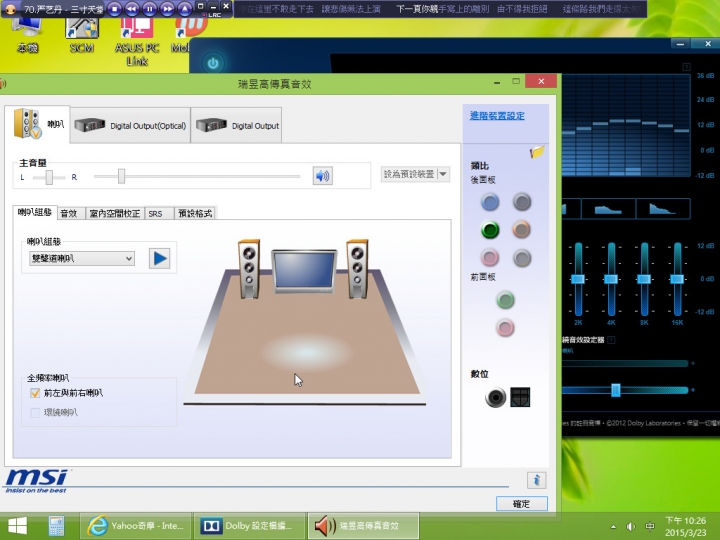Toggle the 前左與前右喇叭 checkbox
720x540 pixels.
(35, 393)
